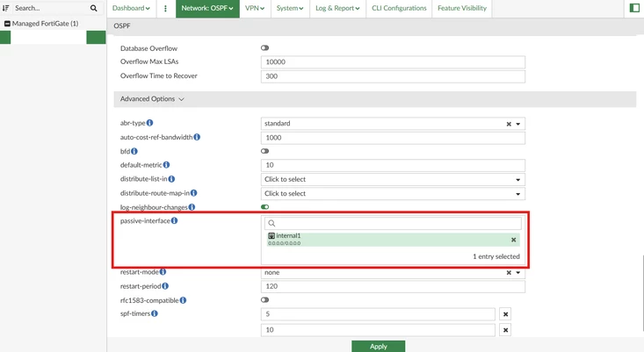Show info for rfc1583-compatible
Viewport: 644px width, 352px height.
[183, 300]
